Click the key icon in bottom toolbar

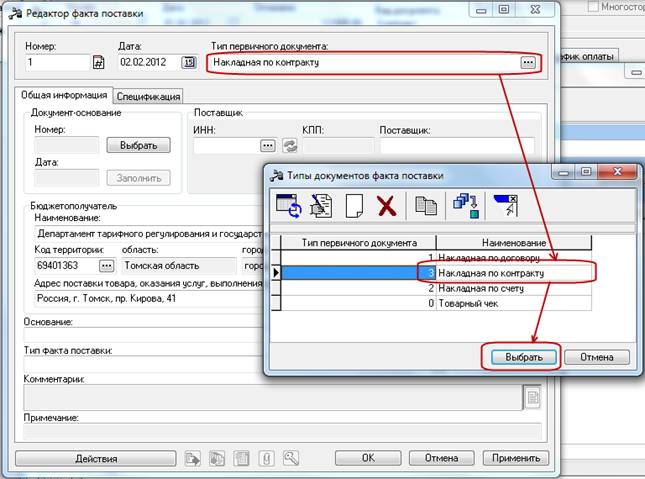(291, 458)
